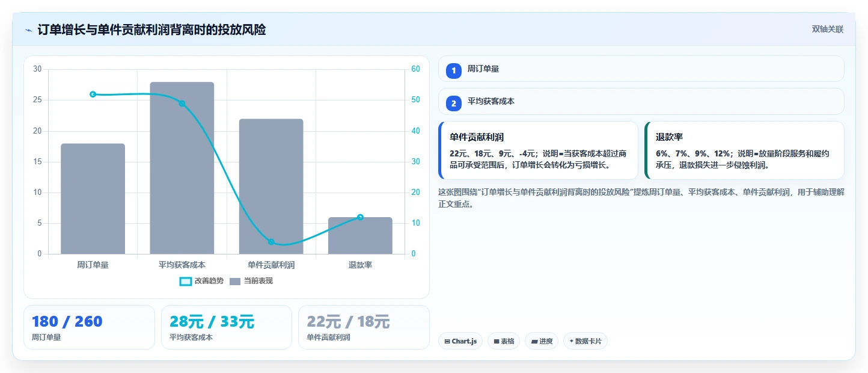Image resolution: width=868 pixels, height=373 pixels.
Task: Click the teal 改善趋势 legend swatch
Action: pos(186,281)
